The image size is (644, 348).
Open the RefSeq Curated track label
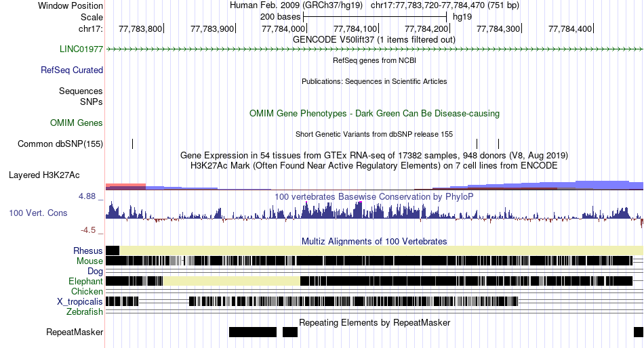72,70
